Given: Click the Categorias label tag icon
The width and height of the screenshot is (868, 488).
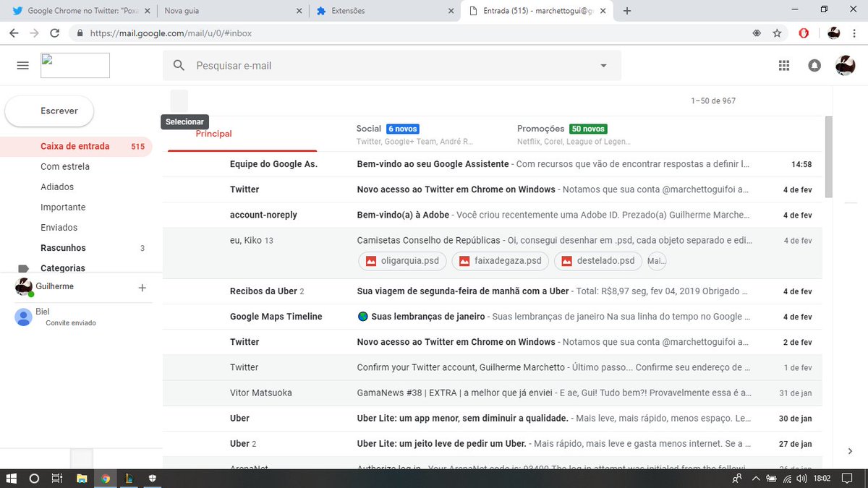Looking at the screenshot, I should click(x=23, y=268).
